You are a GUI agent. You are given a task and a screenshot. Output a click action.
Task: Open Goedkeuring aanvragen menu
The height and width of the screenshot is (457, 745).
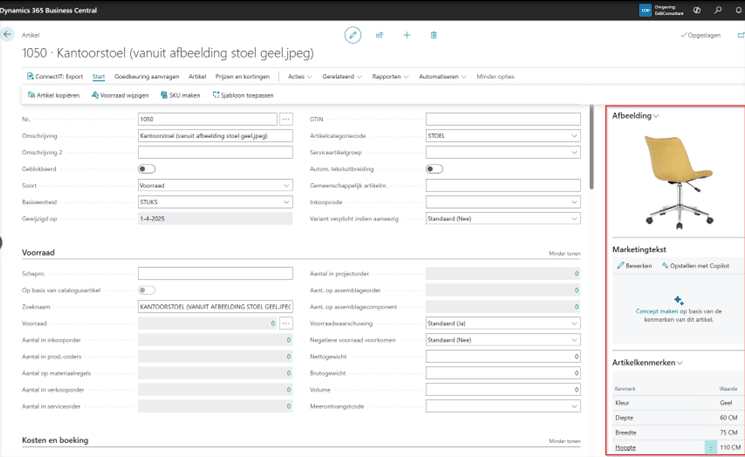tap(146, 76)
